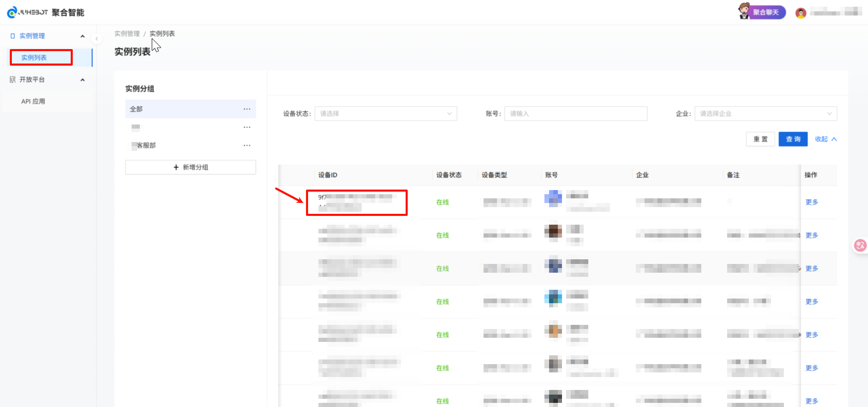This screenshot has width=868, height=407.
Task: Collapse the sidebar with arrow handle
Action: (97, 39)
